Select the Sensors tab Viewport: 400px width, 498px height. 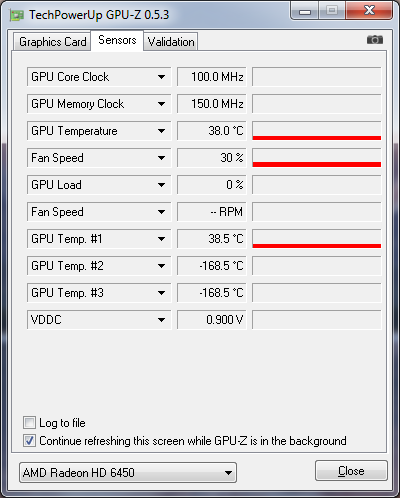(x=117, y=40)
